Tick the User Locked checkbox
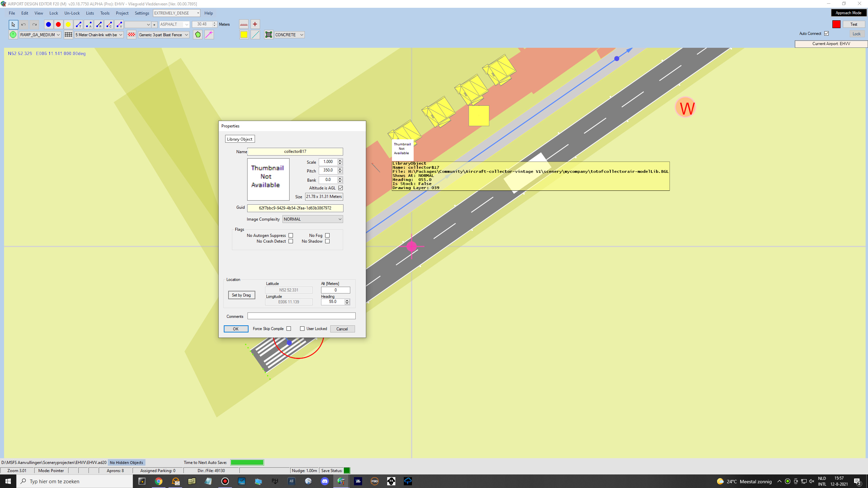 point(302,329)
